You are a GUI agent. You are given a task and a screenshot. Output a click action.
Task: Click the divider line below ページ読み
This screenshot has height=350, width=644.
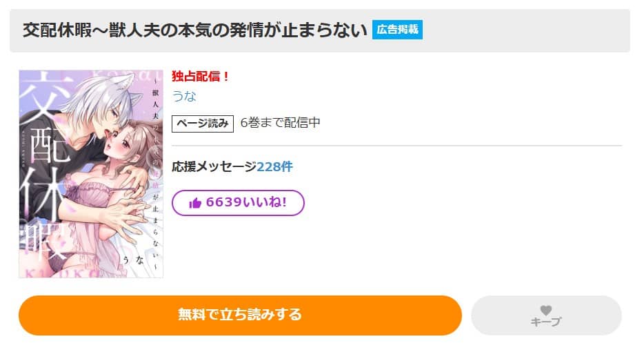pos(396,146)
